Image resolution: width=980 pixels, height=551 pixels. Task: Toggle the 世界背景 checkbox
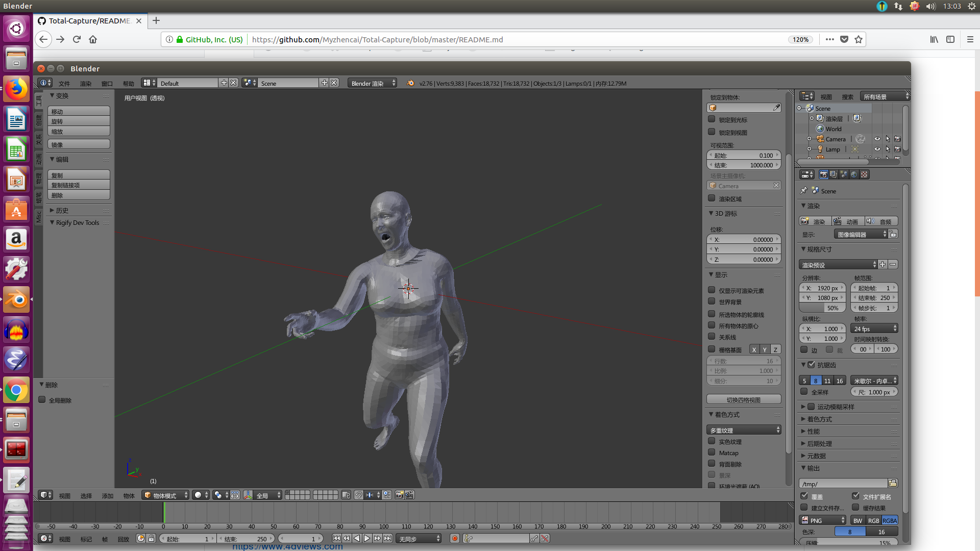click(x=712, y=302)
